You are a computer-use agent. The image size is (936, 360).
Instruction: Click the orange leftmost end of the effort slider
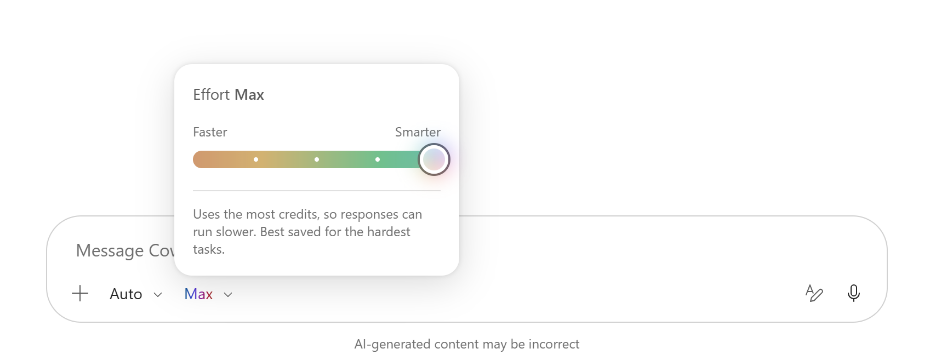(x=201, y=159)
